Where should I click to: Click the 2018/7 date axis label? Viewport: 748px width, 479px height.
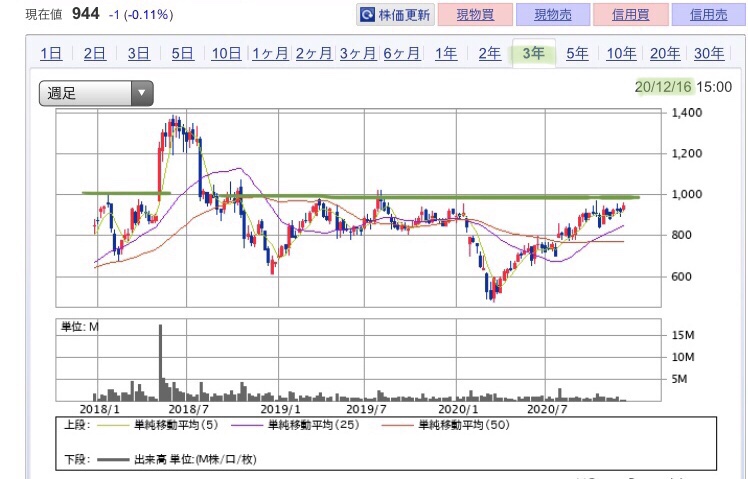[x=189, y=409]
